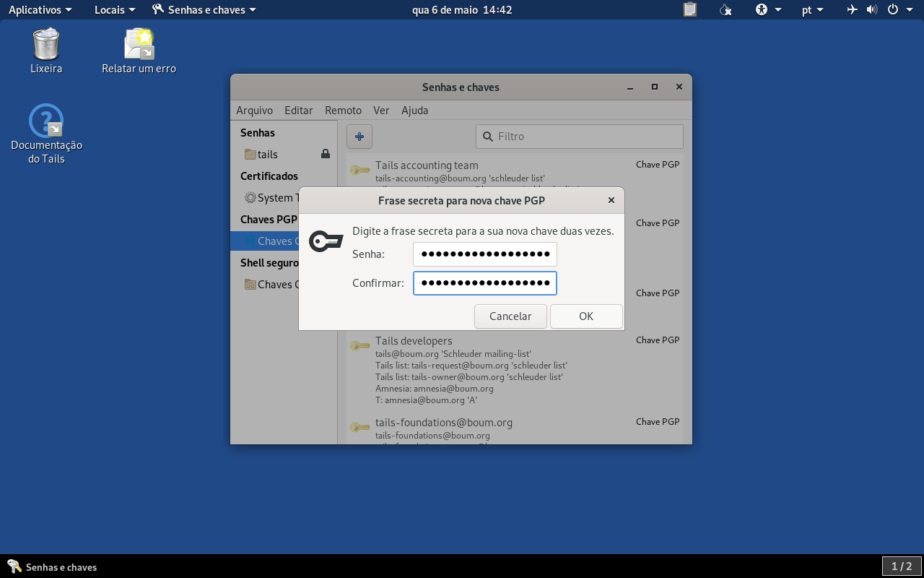This screenshot has width=924, height=578.
Task: Focus the Senha password field
Action: pyautogui.click(x=485, y=254)
